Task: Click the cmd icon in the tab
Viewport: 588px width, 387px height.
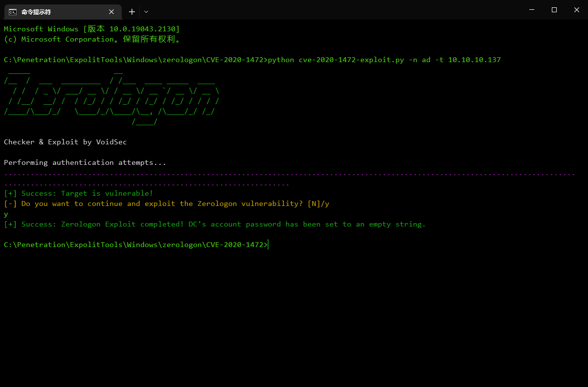Action: coord(13,12)
